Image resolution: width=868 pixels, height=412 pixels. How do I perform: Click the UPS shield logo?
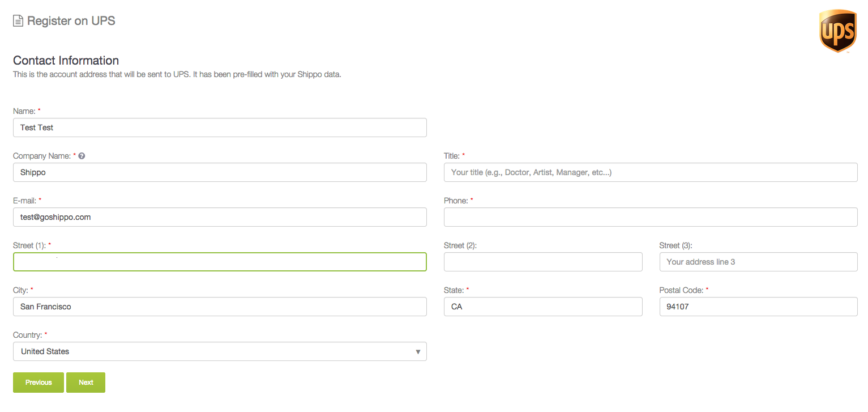click(x=837, y=31)
